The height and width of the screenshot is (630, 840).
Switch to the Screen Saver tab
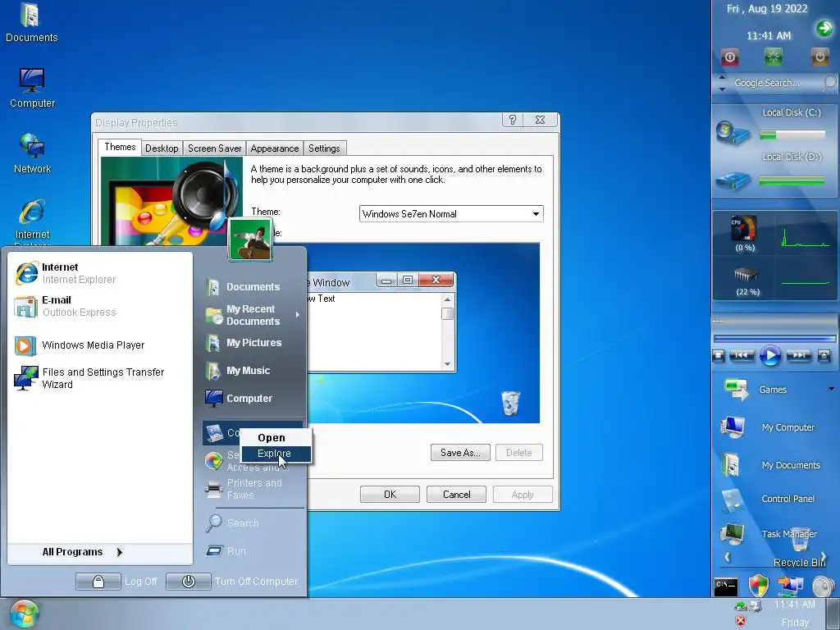(x=214, y=148)
